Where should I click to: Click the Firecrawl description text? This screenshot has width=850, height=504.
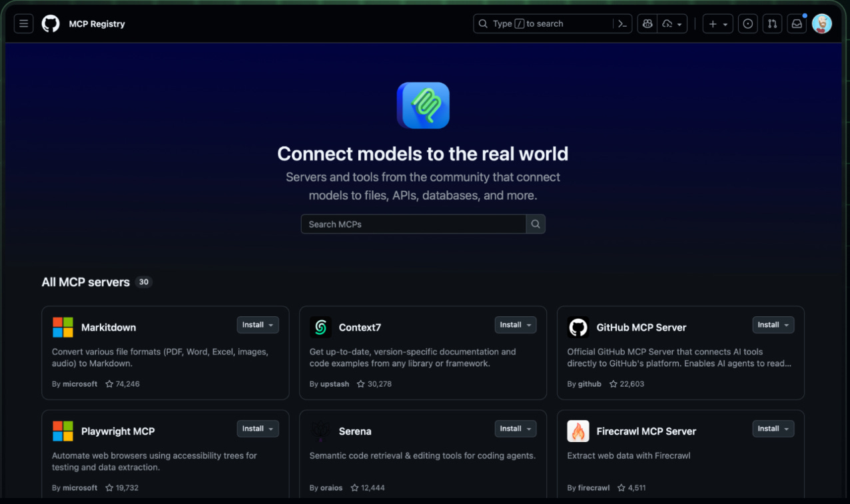pos(629,456)
